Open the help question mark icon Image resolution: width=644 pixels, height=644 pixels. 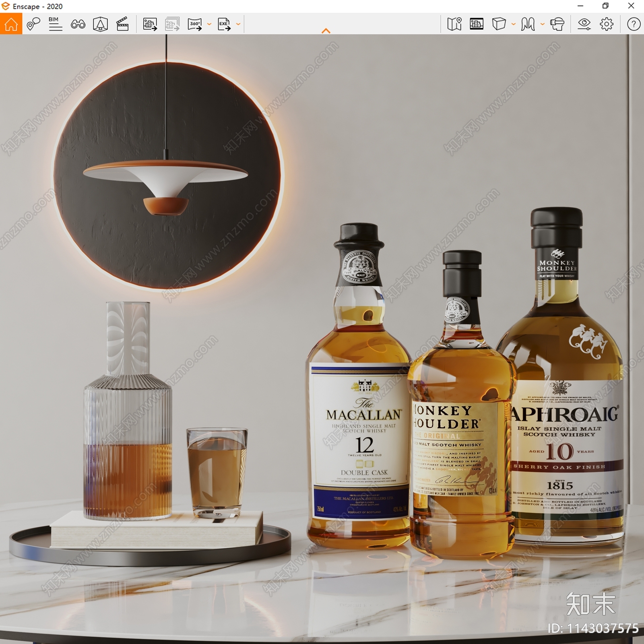(634, 24)
